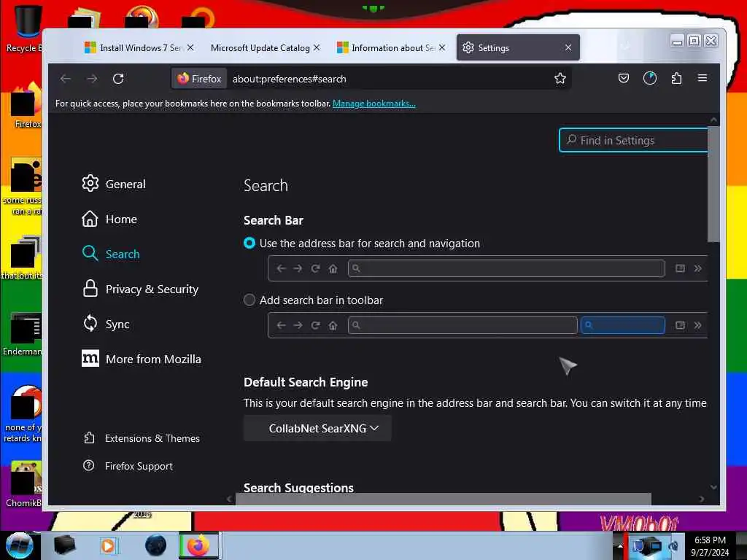Show hidden icons in system tray
The width and height of the screenshot is (747, 560).
click(x=620, y=545)
